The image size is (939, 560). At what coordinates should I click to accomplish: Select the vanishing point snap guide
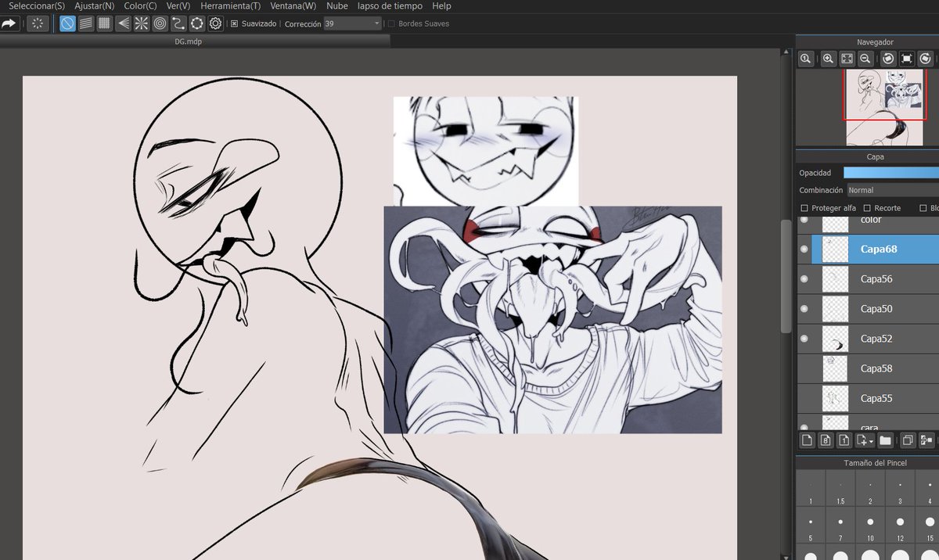(x=123, y=23)
